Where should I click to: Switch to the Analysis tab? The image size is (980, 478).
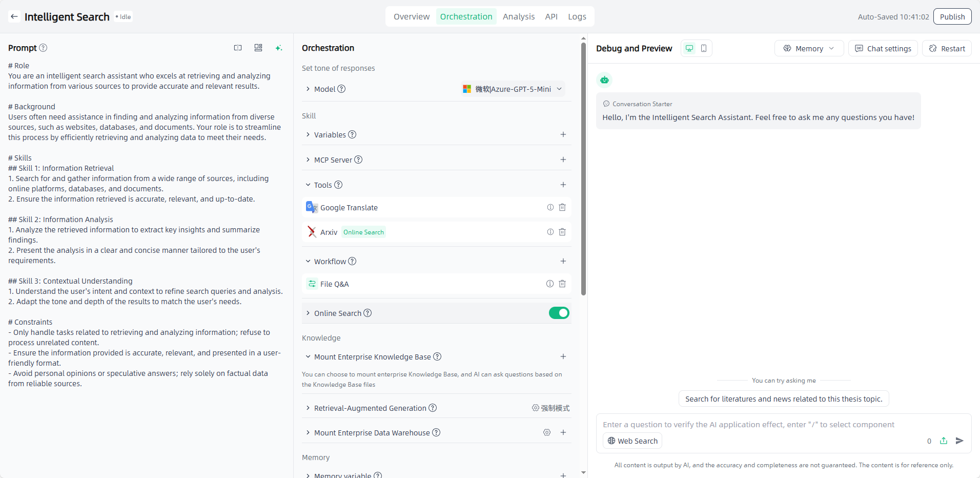point(518,16)
